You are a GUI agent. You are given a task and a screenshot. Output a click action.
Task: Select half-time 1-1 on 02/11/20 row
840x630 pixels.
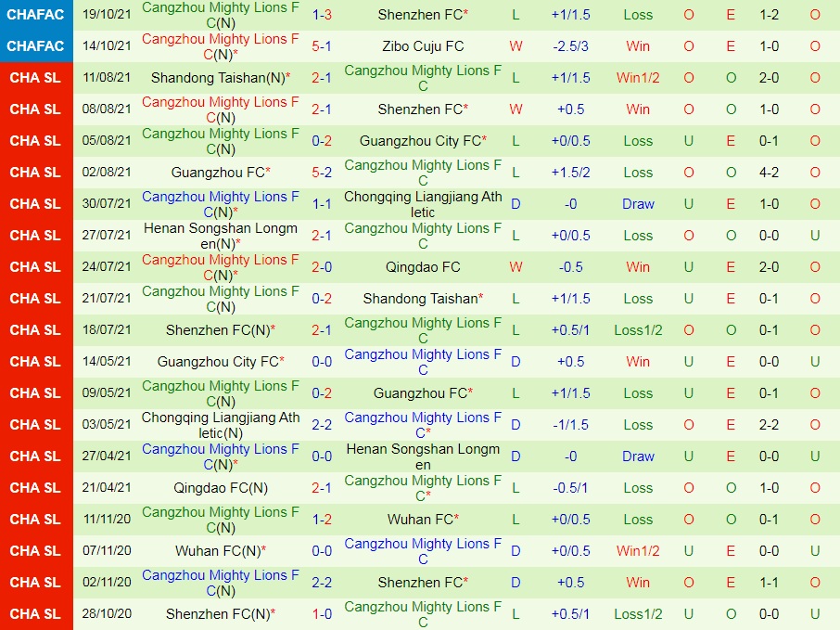[x=769, y=583]
